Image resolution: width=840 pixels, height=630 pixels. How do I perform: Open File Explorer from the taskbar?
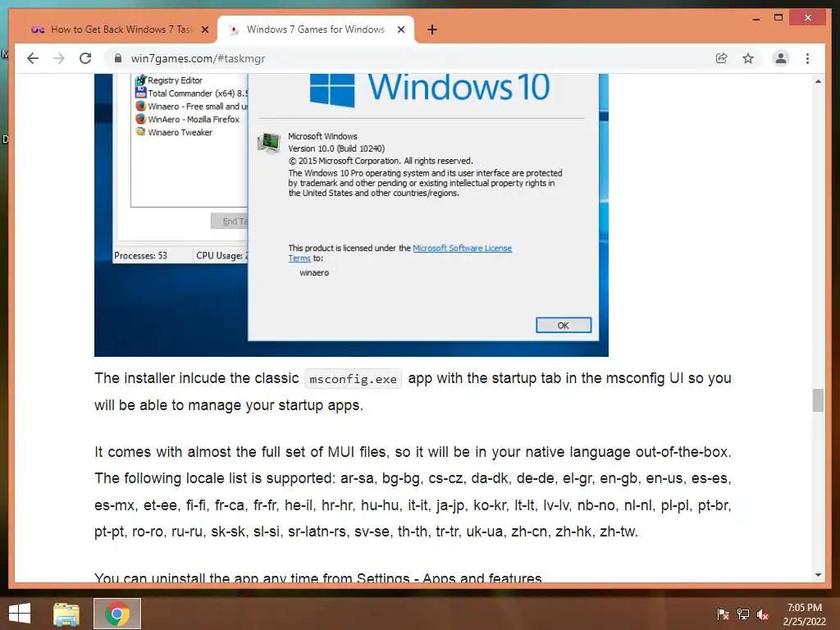pyautogui.click(x=66, y=614)
